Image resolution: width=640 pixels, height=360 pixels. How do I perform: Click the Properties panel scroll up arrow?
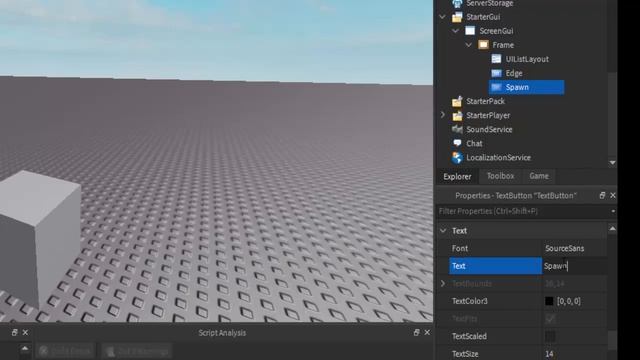[612, 229]
